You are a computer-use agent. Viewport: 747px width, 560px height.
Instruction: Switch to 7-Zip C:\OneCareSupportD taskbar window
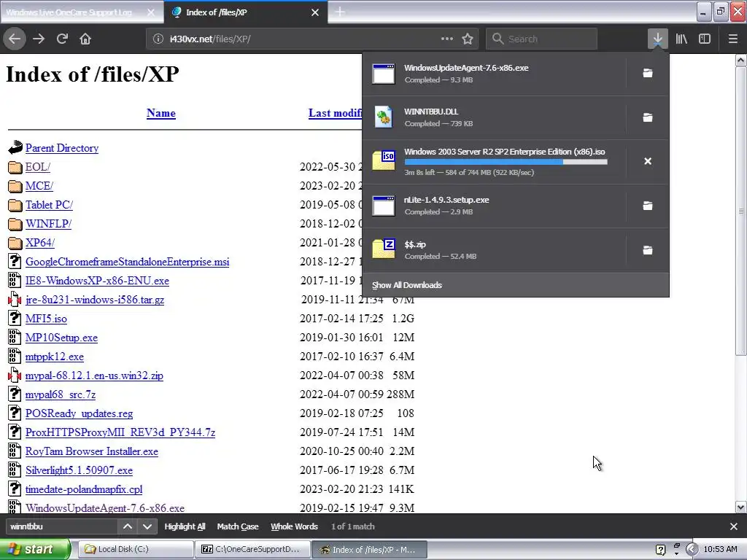point(252,549)
